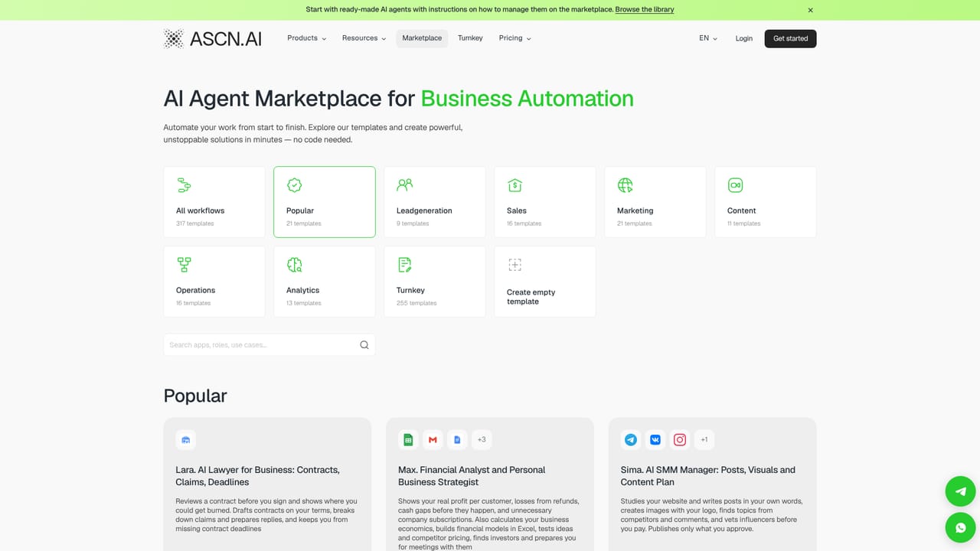
Task: Expand the Resources dropdown menu
Action: click(x=364, y=38)
